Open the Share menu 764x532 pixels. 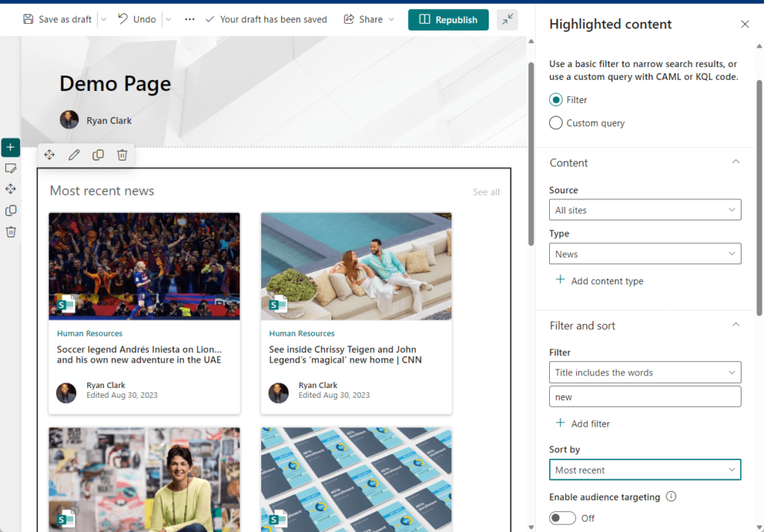tap(369, 19)
